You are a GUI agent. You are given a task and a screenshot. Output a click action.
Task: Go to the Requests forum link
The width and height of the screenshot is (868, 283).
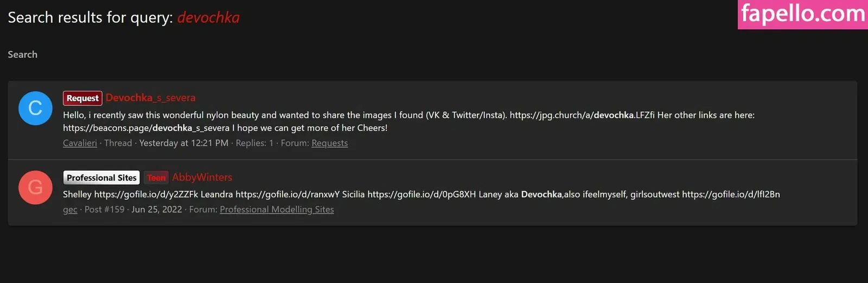point(329,143)
